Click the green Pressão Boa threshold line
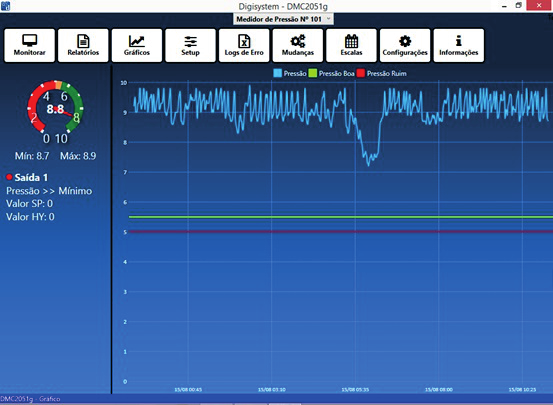553x405 pixels. coord(341,217)
